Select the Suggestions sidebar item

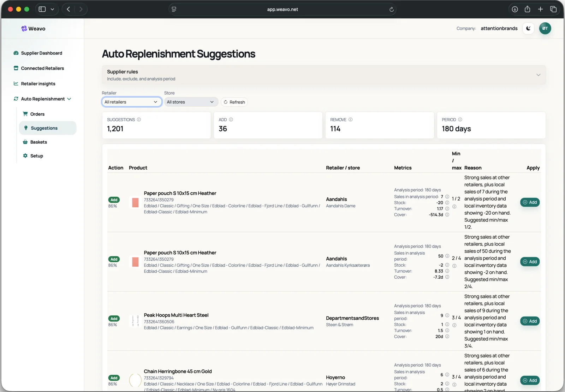[x=48, y=128]
